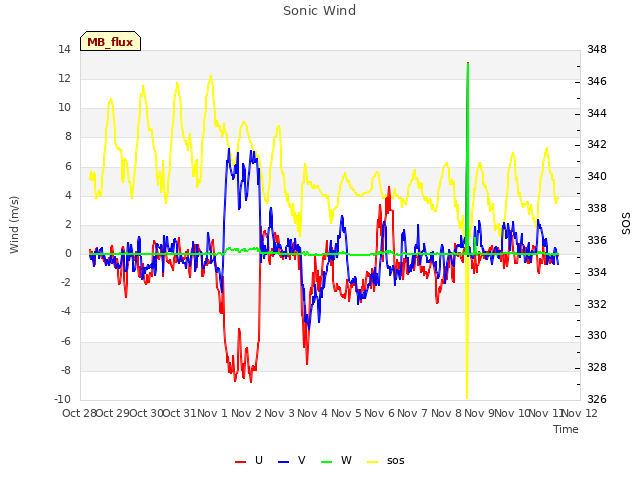Click the yellow sos legend swatch
640x480 pixels.
(x=372, y=462)
